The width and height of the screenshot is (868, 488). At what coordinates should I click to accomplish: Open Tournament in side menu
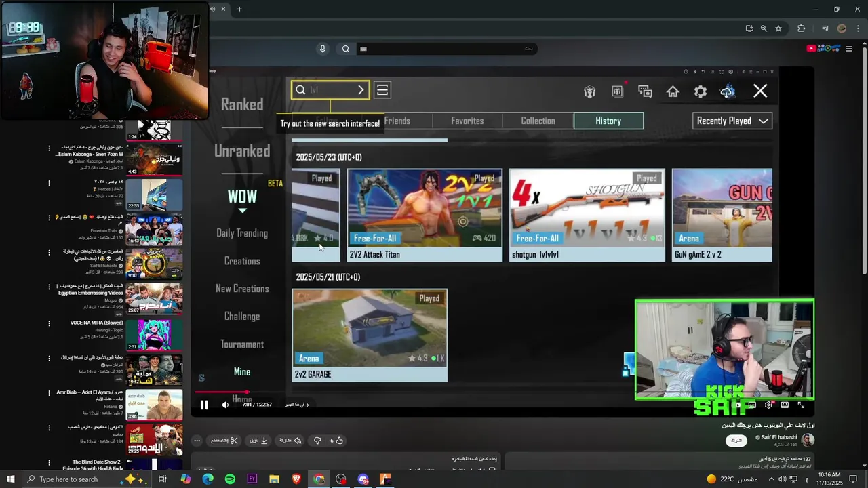[242, 344]
